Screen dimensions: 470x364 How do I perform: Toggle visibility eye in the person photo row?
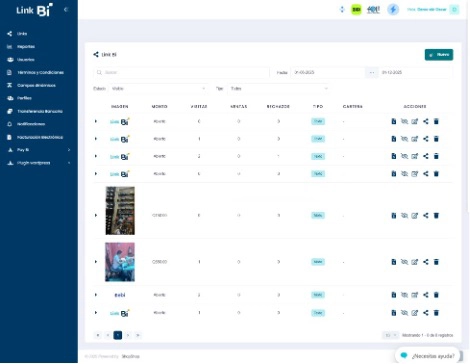point(404,262)
